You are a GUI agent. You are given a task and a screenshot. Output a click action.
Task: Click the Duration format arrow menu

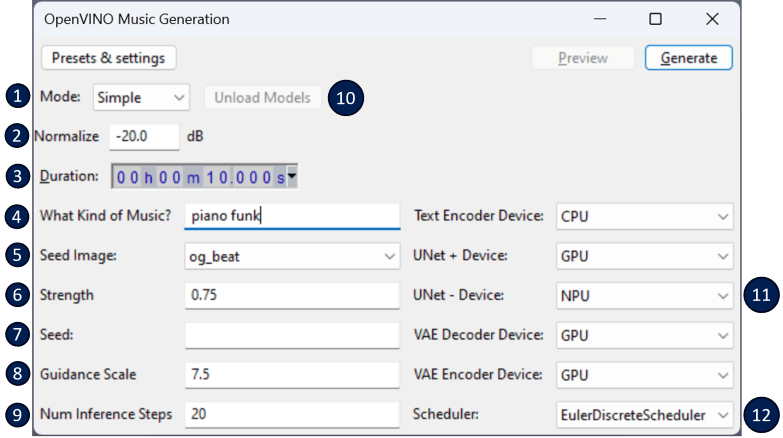click(292, 177)
